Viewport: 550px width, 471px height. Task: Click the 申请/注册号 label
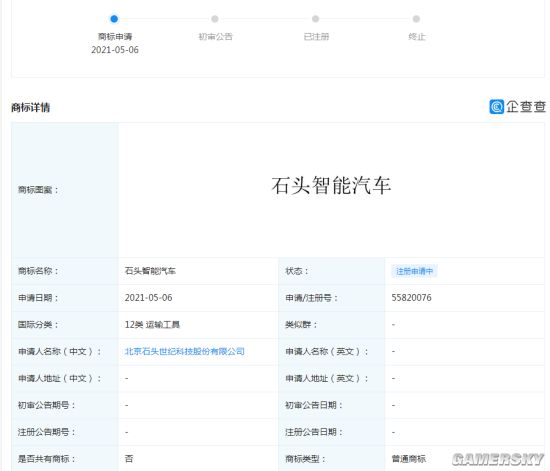[311, 298]
